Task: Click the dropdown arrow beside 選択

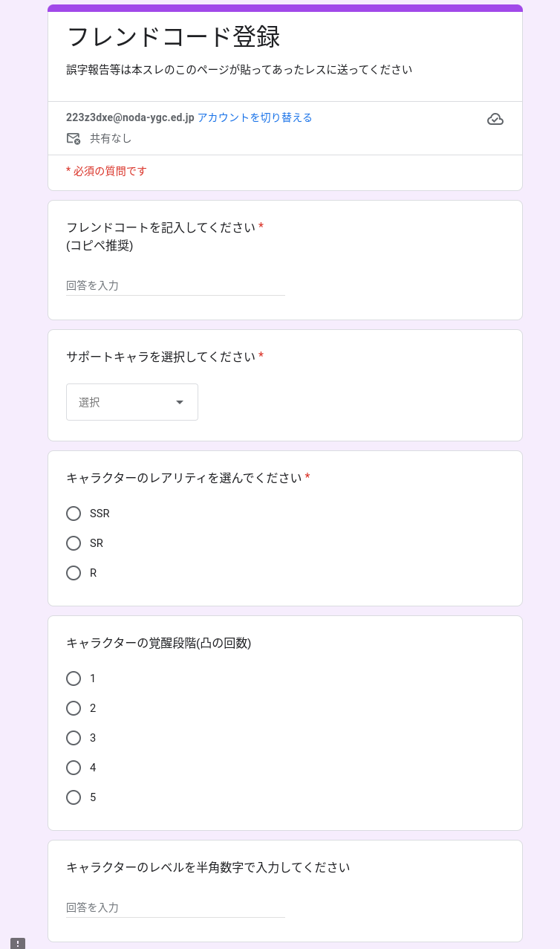Action: click(x=179, y=402)
